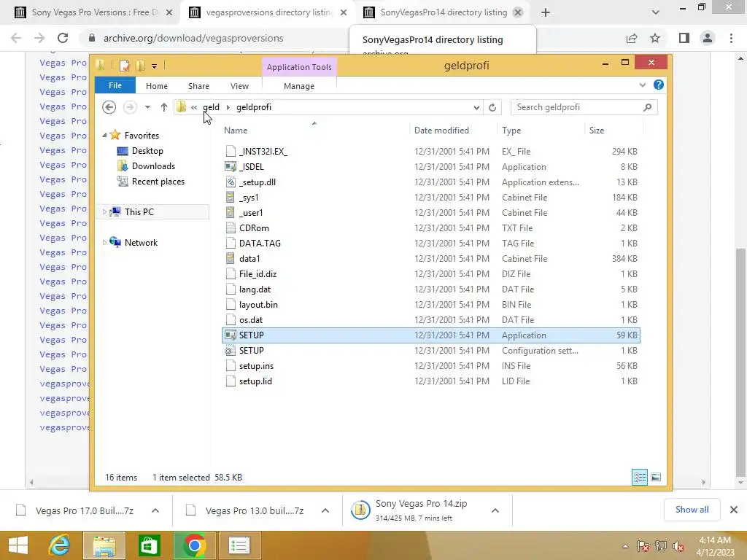Click the data1 cabinet file icon
Screen dimensions: 747x560
pos(231,259)
